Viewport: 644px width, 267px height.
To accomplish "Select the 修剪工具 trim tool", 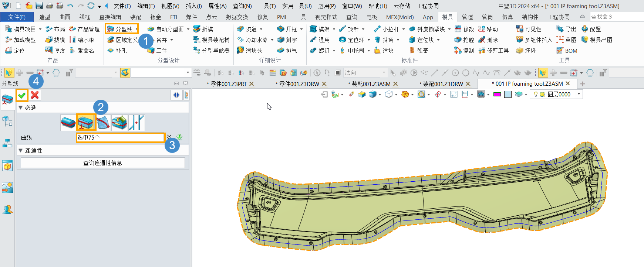I will 493,50.
